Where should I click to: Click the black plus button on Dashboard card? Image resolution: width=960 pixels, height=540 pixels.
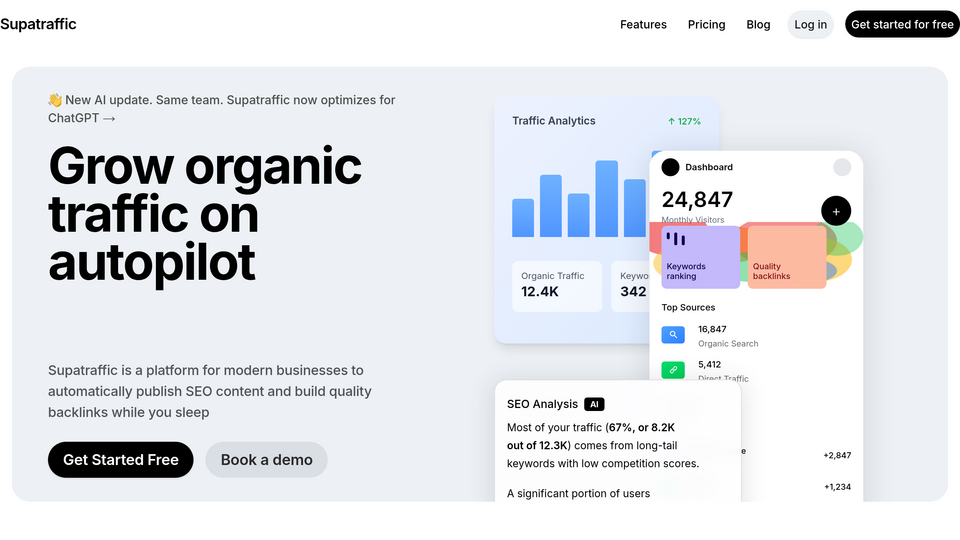click(x=836, y=211)
